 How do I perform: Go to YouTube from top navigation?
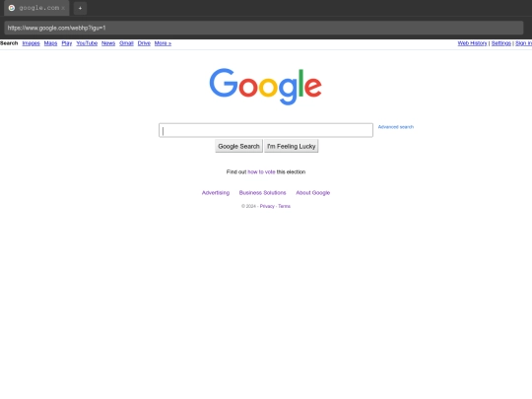click(x=87, y=43)
